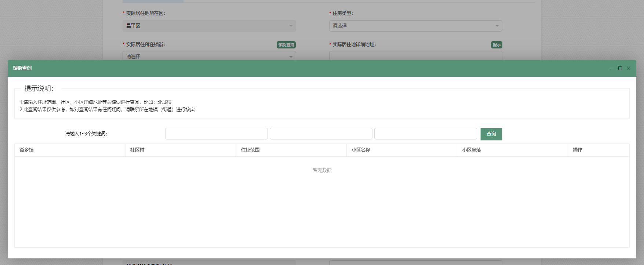644x265 pixels.
Task: Open the 实际居住所在镇街 dropdown
Action: point(209,56)
